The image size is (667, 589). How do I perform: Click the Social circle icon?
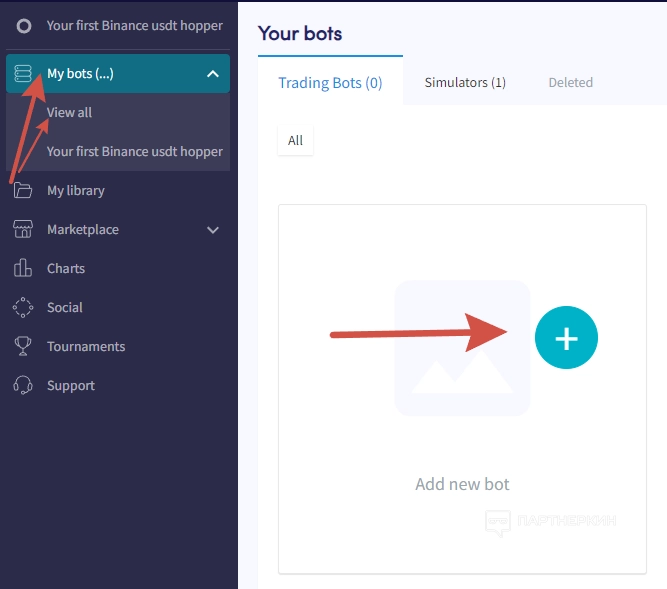pos(23,307)
